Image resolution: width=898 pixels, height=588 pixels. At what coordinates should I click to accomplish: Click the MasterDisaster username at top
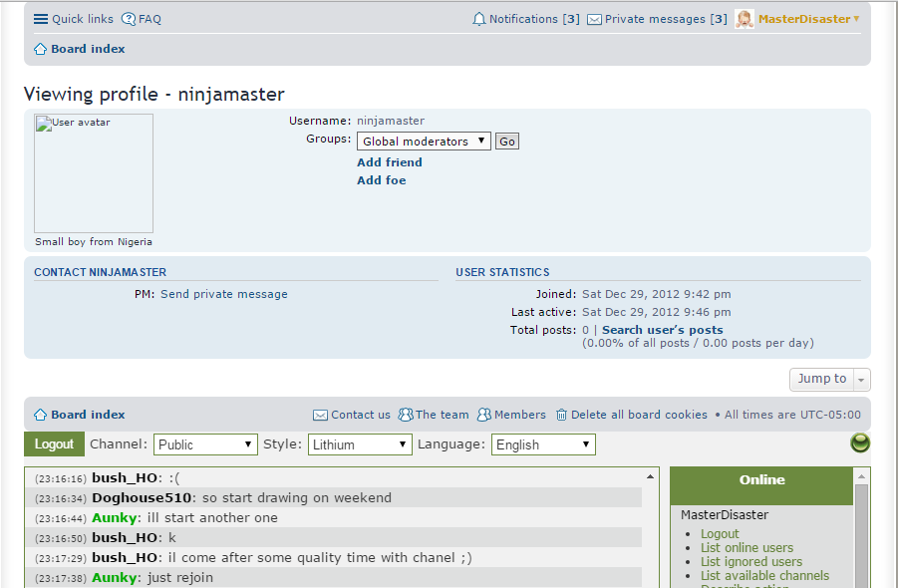804,19
